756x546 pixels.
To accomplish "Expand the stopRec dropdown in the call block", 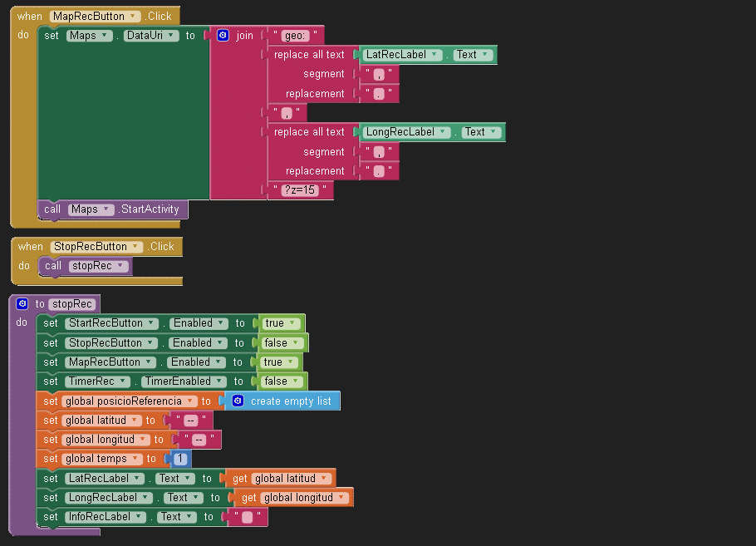I will (x=122, y=266).
